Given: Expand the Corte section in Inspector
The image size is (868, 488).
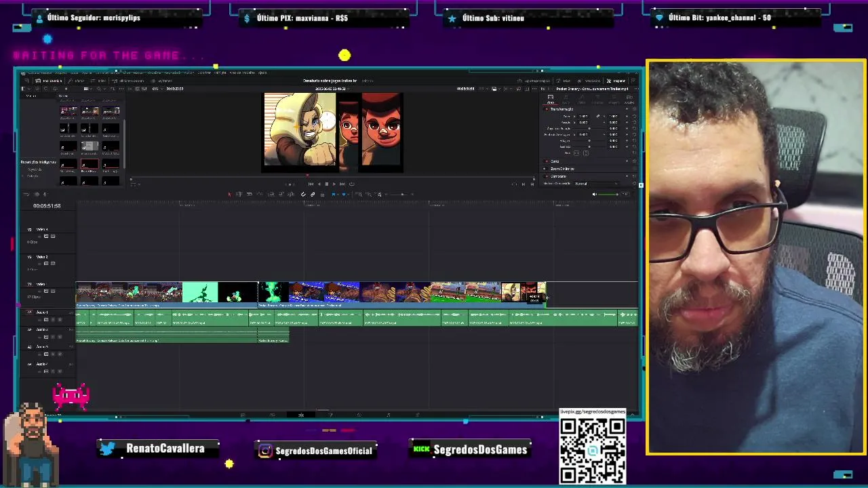Looking at the screenshot, I should pyautogui.click(x=555, y=161).
